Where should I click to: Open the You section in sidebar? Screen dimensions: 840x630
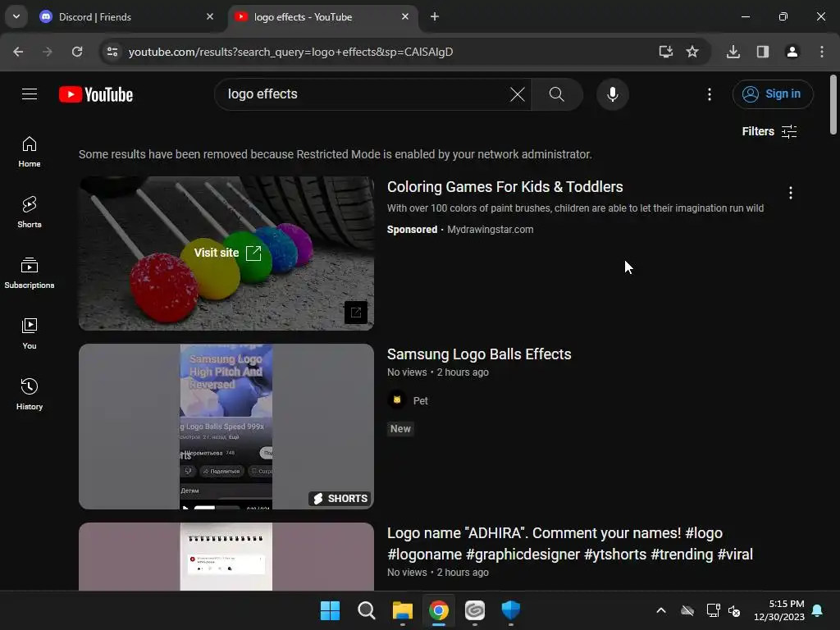tap(30, 334)
